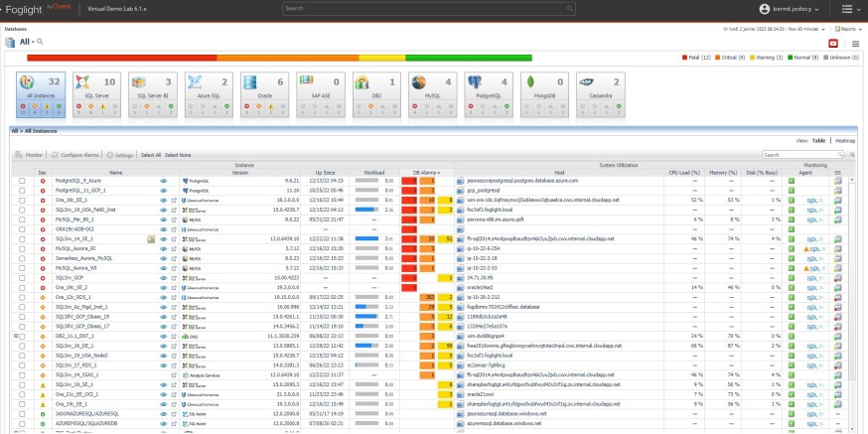Image resolution: width=868 pixels, height=434 pixels.
Task: Check the box for MySQL_Per_80_1
Action: (22, 219)
